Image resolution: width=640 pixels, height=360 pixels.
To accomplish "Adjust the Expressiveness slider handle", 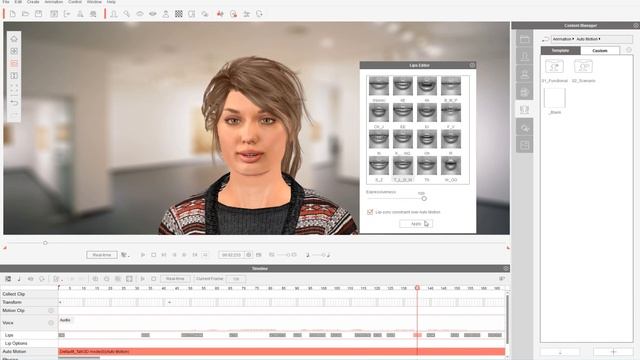I will 424,198.
